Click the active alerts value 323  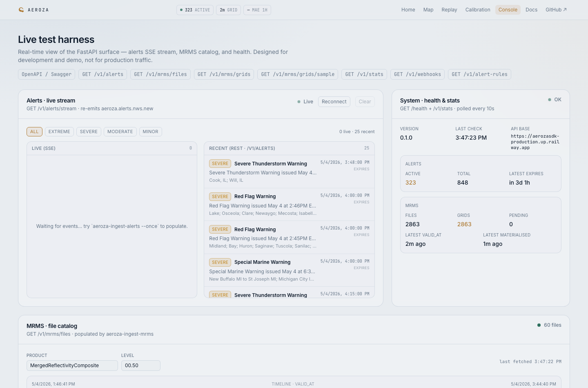pos(411,183)
